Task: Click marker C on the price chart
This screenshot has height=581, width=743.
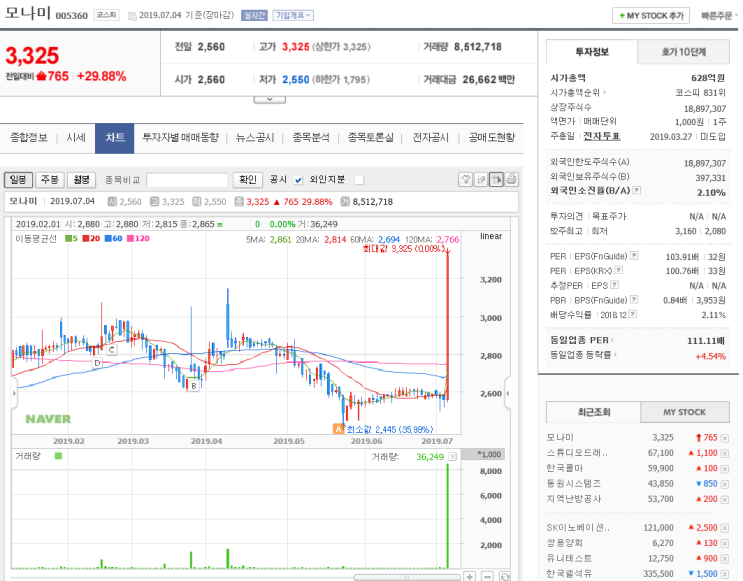Action: click(x=112, y=350)
